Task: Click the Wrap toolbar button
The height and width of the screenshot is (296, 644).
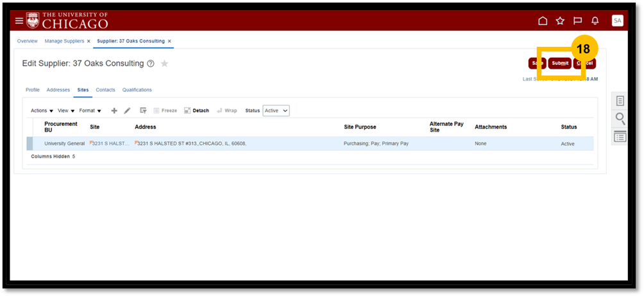Action: 226,110
